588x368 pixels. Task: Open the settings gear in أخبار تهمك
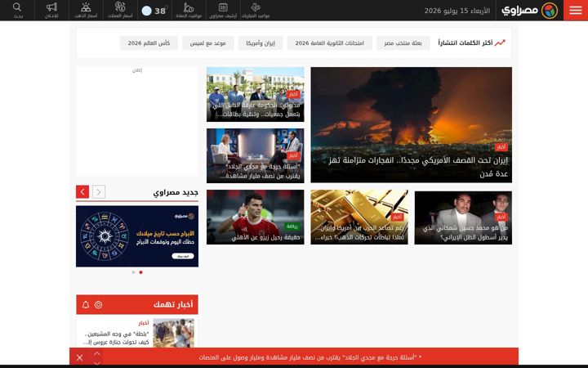click(98, 304)
